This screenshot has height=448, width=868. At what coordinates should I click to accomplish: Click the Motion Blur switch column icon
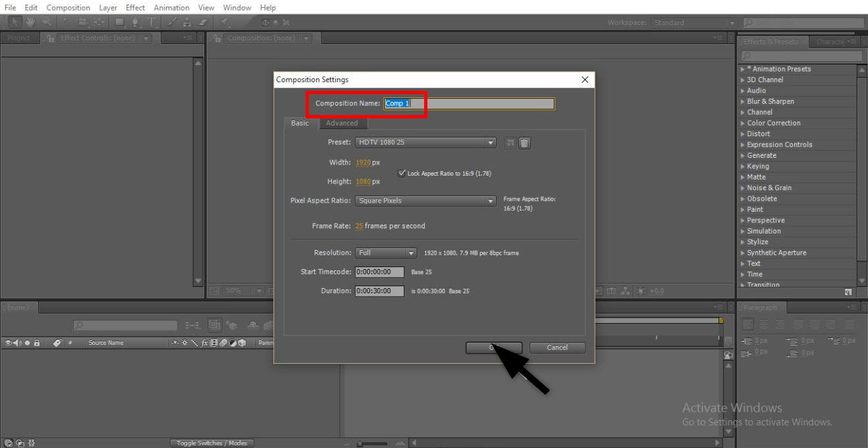click(x=223, y=343)
